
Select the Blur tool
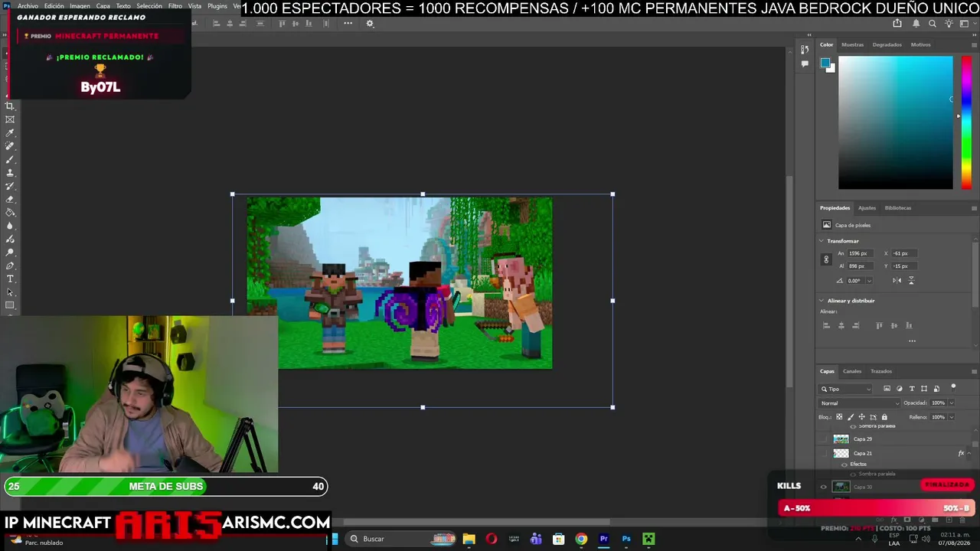click(10, 226)
